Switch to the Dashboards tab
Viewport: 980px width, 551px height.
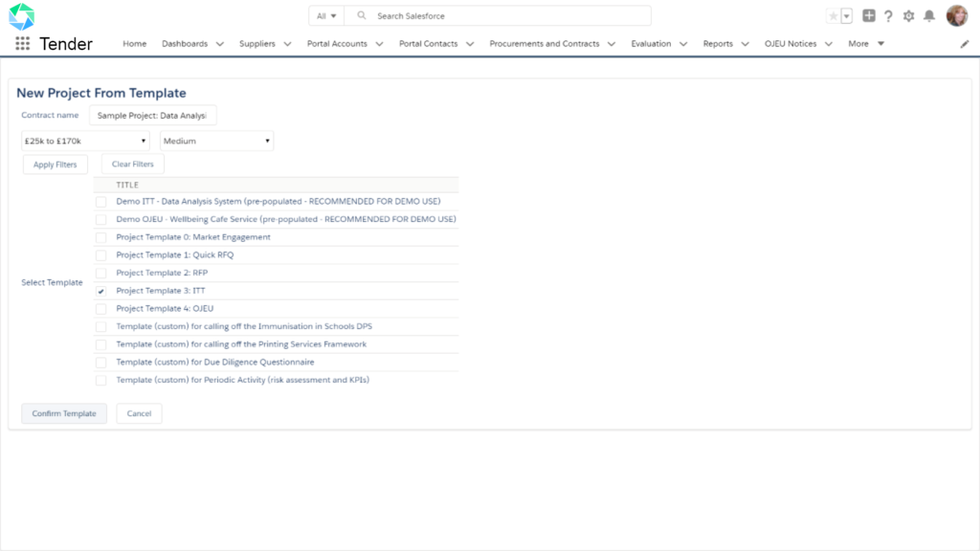click(x=188, y=43)
